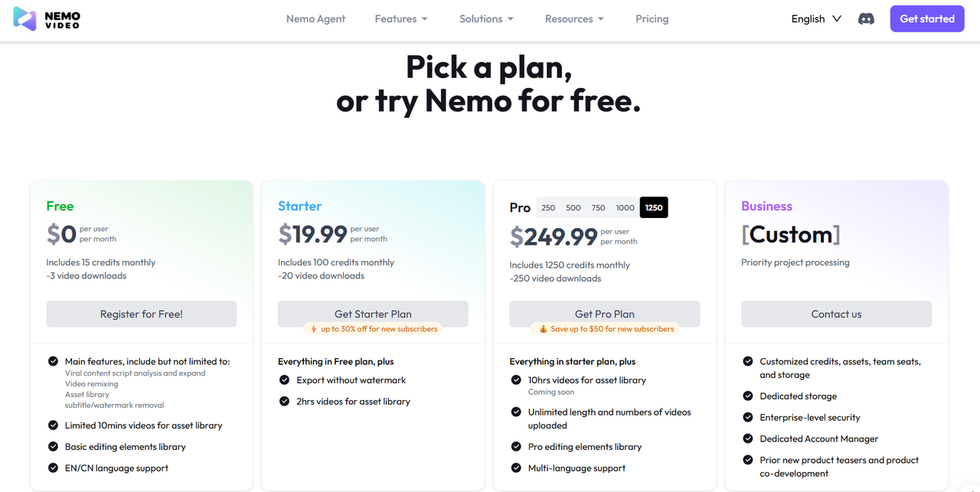This screenshot has height=492, width=980.
Task: Open the English language selector
Action: pyautogui.click(x=816, y=19)
